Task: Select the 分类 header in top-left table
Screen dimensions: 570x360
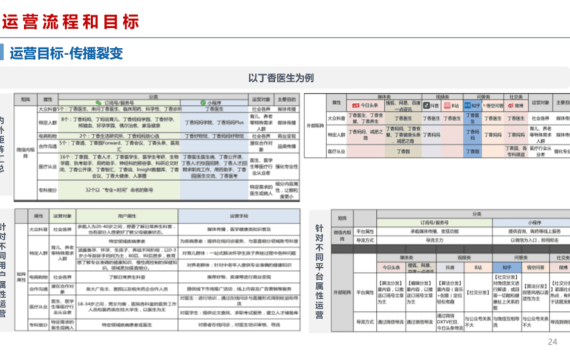Action: [153, 97]
